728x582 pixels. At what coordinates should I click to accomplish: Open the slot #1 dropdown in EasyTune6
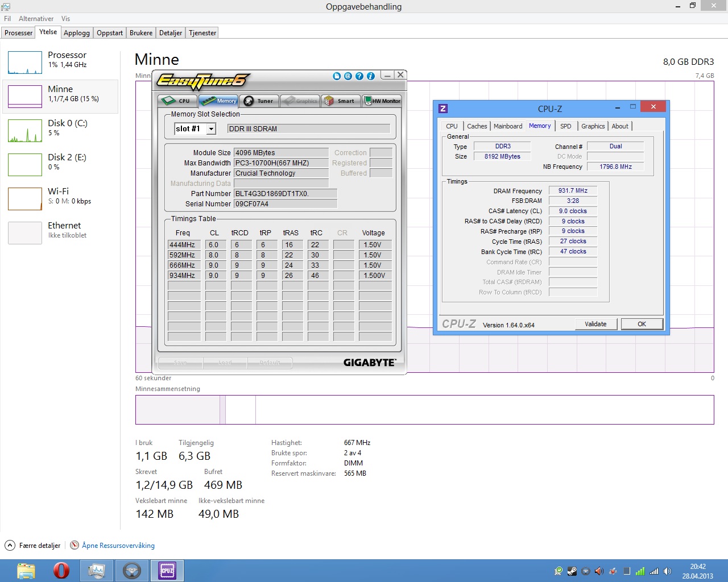pyautogui.click(x=211, y=129)
